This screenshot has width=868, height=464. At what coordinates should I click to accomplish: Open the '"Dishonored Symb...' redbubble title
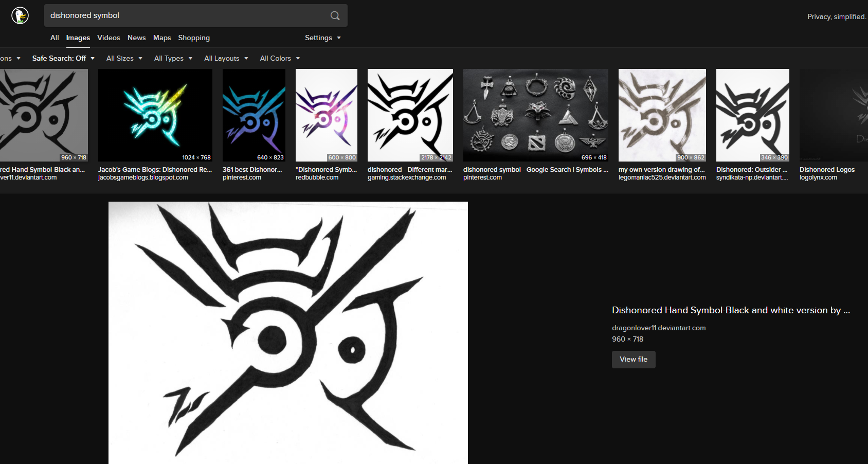(325, 169)
